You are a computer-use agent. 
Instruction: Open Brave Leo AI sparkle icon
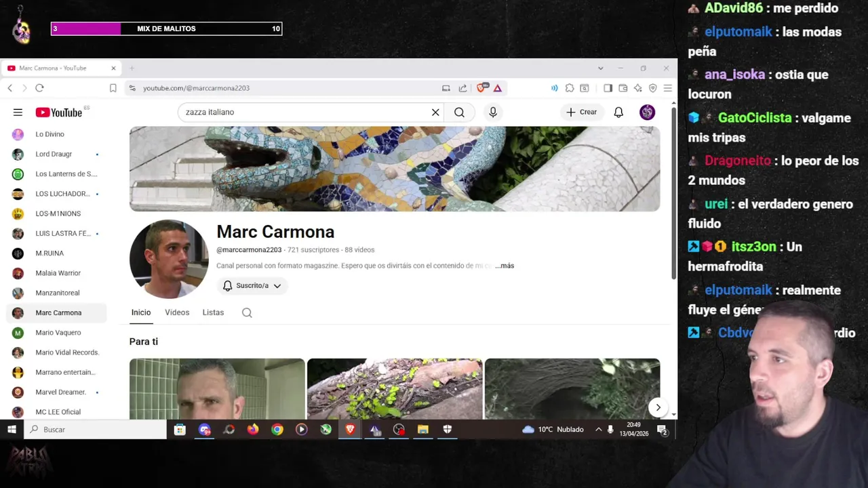(x=637, y=88)
